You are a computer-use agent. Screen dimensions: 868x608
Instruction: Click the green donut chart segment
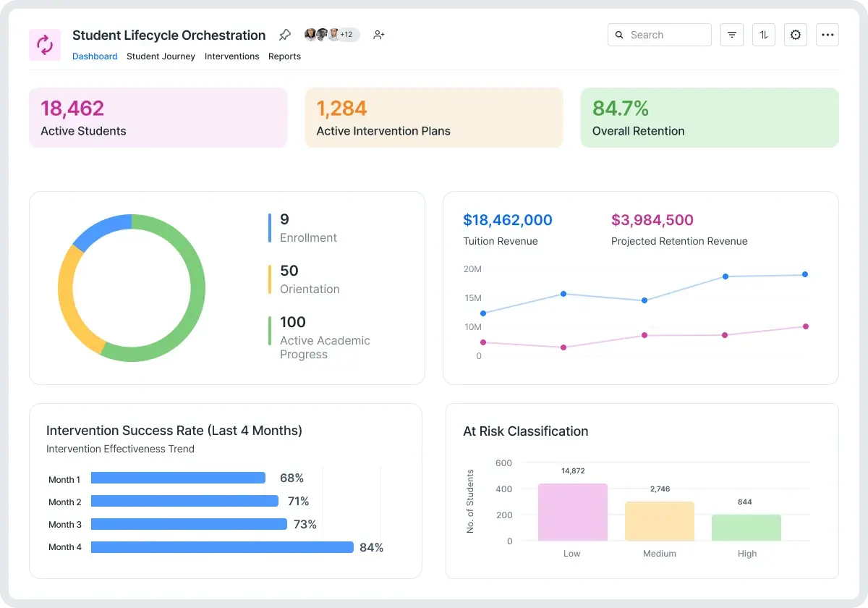click(197, 290)
